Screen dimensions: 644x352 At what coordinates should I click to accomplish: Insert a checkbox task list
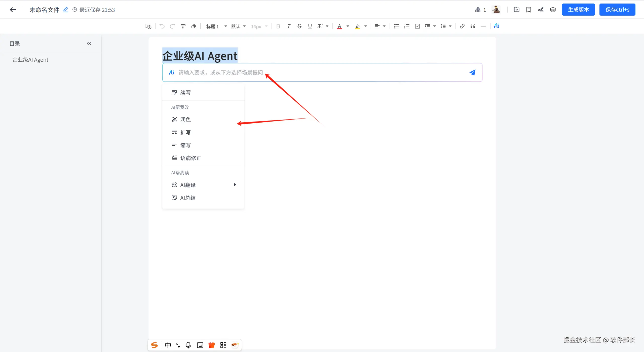(417, 26)
